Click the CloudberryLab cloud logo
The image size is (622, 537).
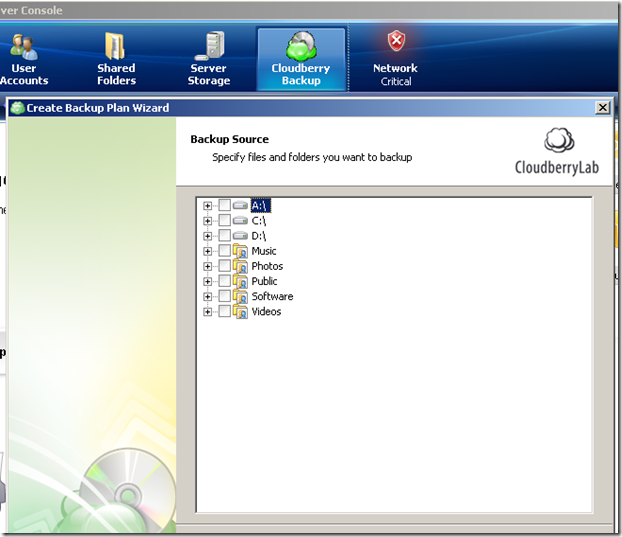[x=559, y=140]
